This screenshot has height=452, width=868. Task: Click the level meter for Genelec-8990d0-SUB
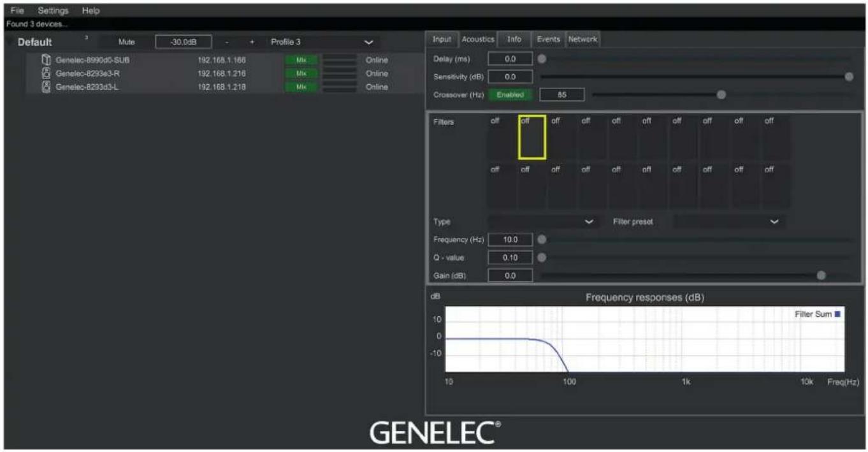340,60
